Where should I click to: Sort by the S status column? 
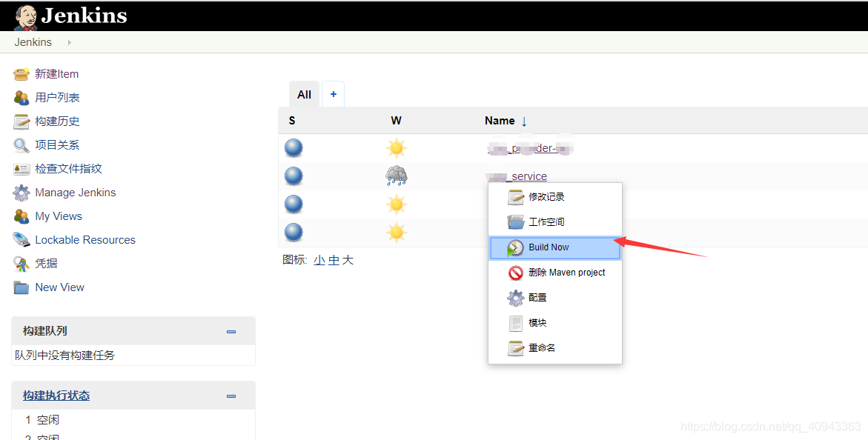point(292,121)
